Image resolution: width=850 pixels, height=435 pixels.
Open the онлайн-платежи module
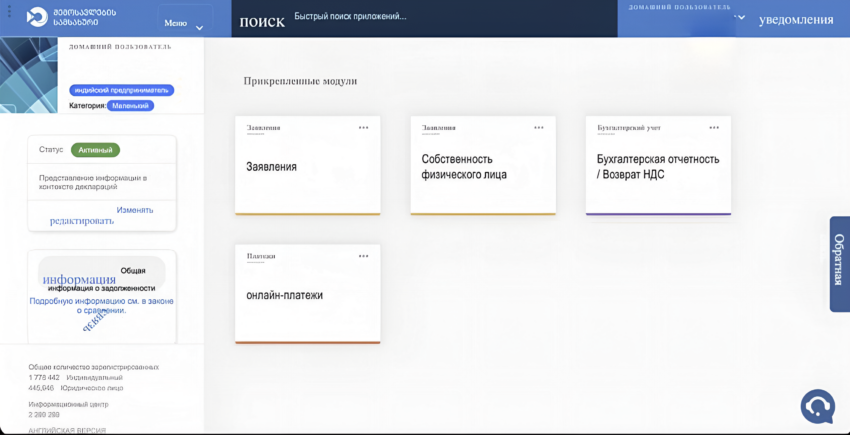pyautogui.click(x=307, y=295)
